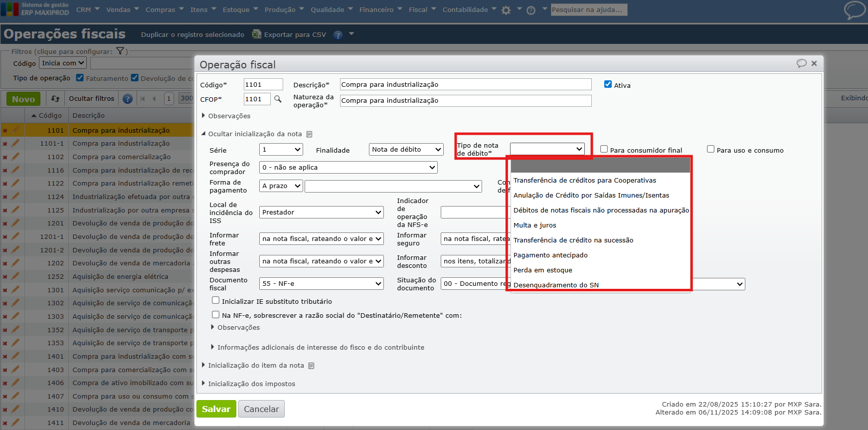Select Anulação de Crédito por Saídas Imunes/Isentas

click(600, 195)
